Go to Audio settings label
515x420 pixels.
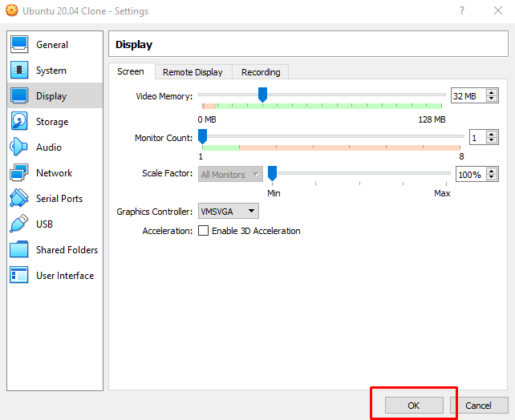pyautogui.click(x=49, y=147)
